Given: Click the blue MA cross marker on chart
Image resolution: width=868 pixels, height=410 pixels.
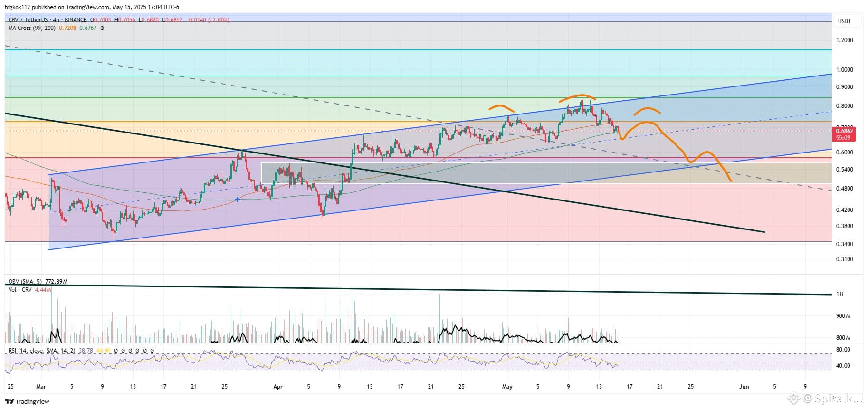Looking at the screenshot, I should (x=238, y=200).
